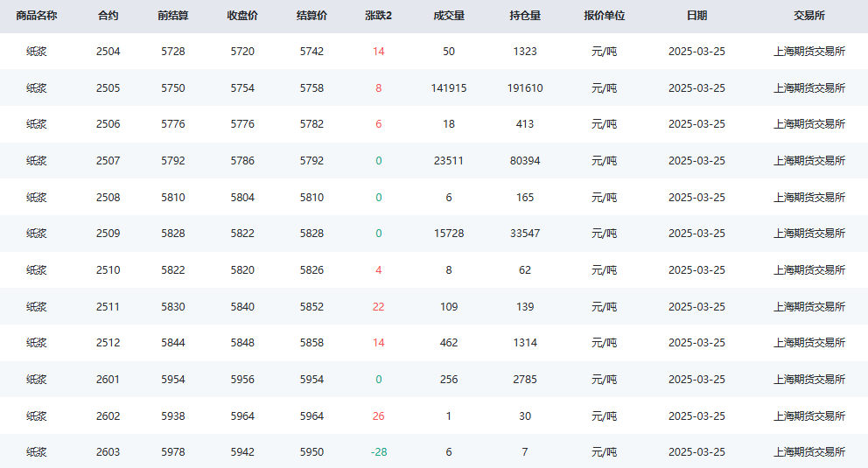Screen dimensions: 868x468
Task: Select the 交易所 column header
Action: pos(809,16)
